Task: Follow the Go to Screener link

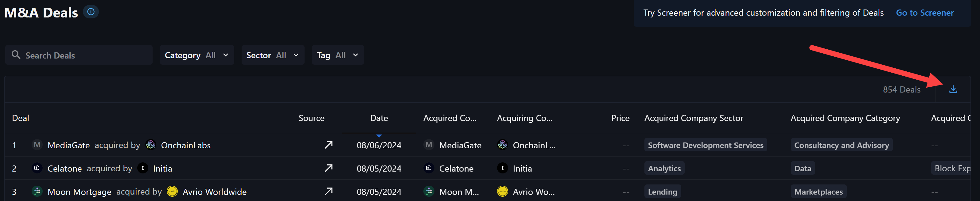Action: (924, 13)
